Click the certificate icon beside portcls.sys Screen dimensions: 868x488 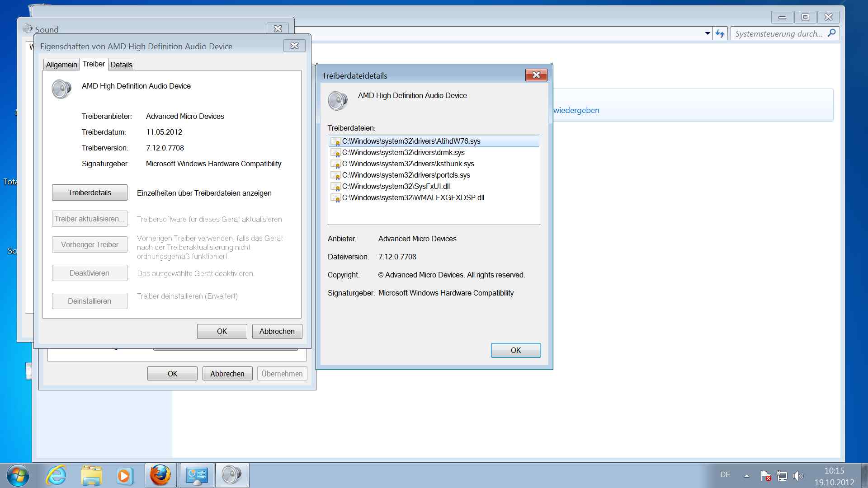[x=335, y=175]
